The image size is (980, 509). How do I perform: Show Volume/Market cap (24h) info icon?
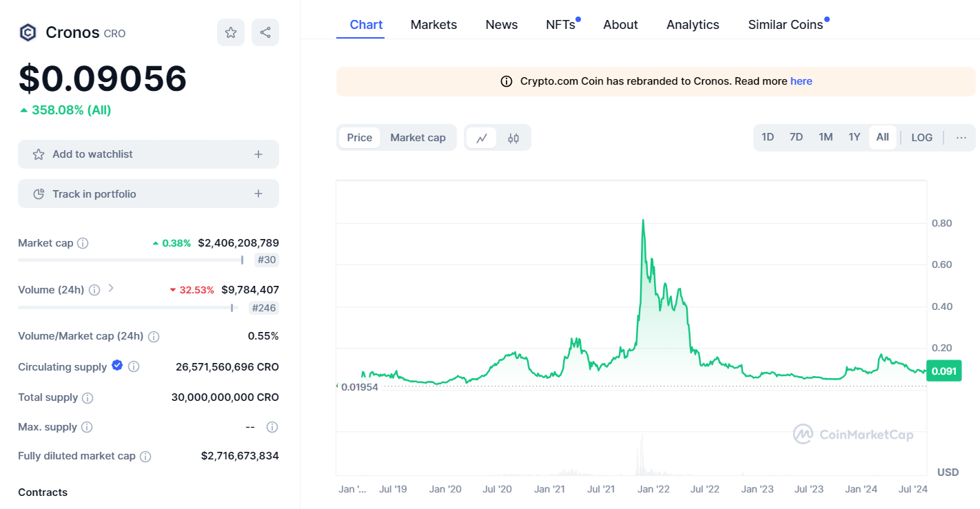pos(154,337)
